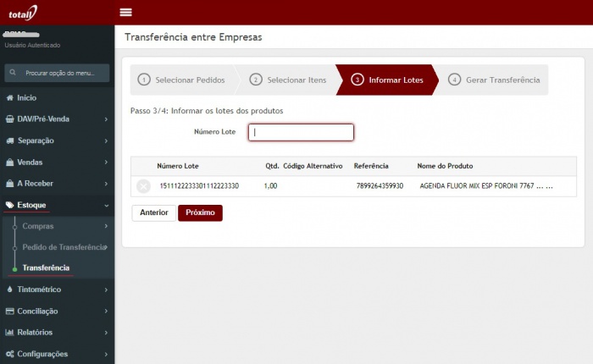Viewport: 593px width, 364px height.
Task: Remove lot 151112223330112223330 with the X icon
Action: coord(144,186)
